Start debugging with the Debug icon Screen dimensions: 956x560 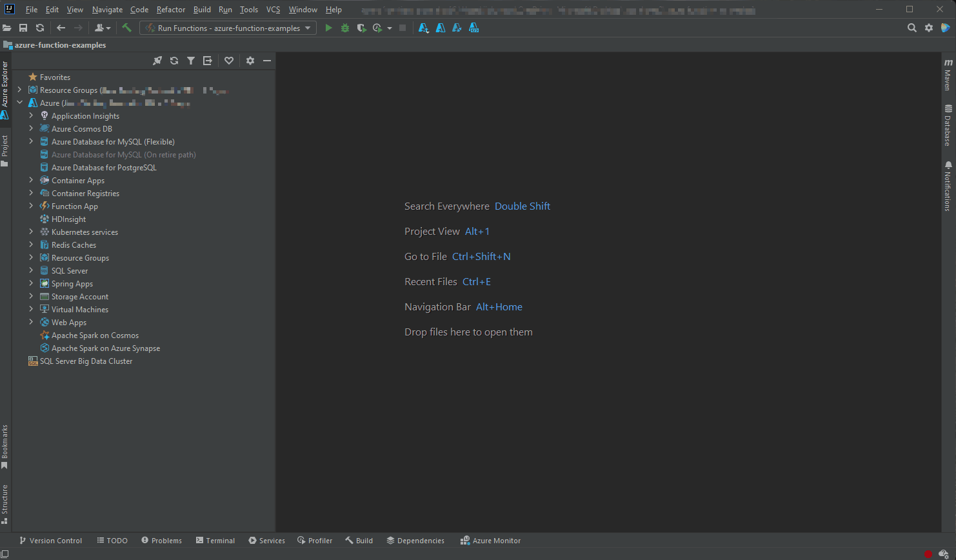click(344, 28)
